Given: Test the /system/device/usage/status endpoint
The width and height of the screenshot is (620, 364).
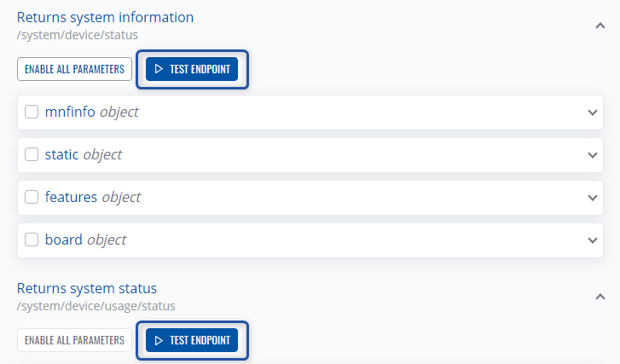Looking at the screenshot, I should 192,340.
